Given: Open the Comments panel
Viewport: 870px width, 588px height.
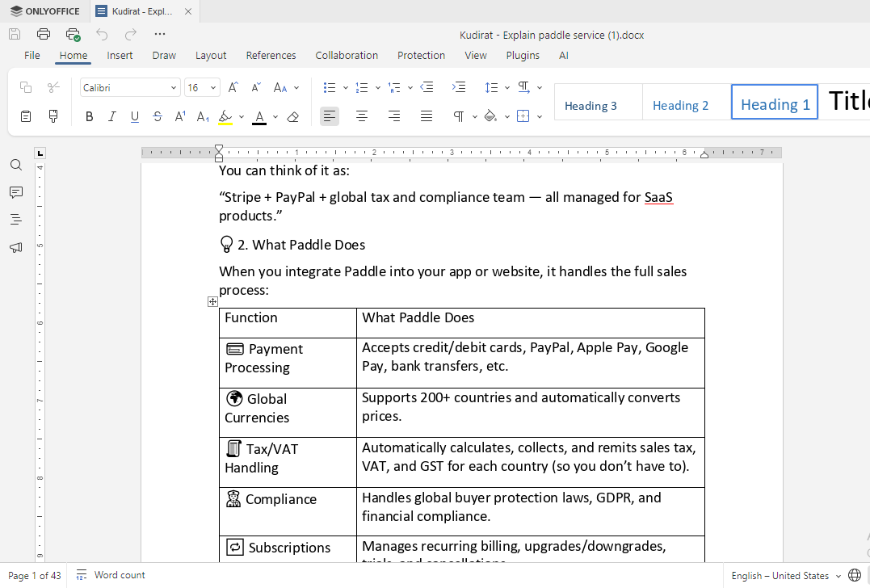Looking at the screenshot, I should point(15,192).
